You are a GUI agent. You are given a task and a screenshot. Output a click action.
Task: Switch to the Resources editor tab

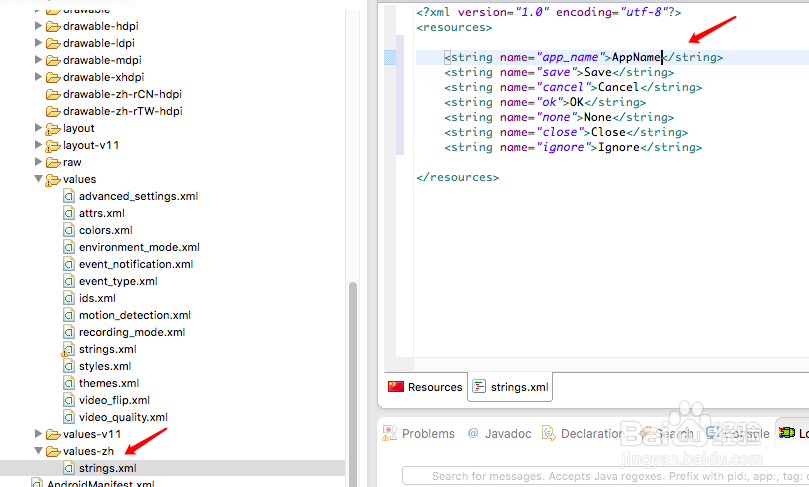426,386
